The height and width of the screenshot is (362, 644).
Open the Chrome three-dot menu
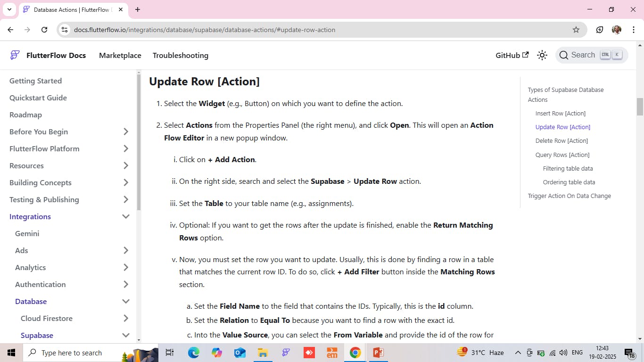click(x=634, y=30)
